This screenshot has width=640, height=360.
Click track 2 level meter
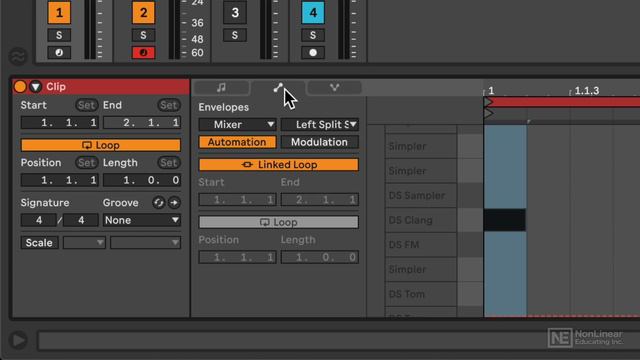pos(174,29)
